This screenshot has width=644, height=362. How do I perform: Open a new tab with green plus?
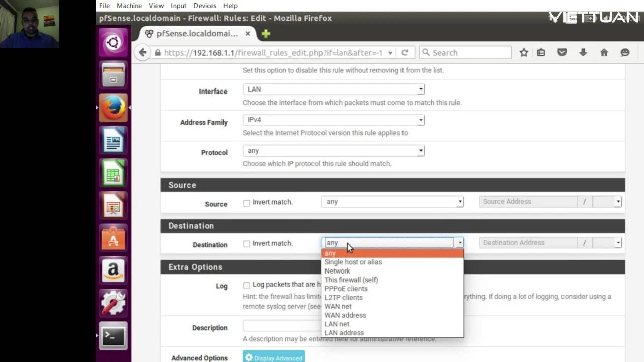[x=266, y=34]
